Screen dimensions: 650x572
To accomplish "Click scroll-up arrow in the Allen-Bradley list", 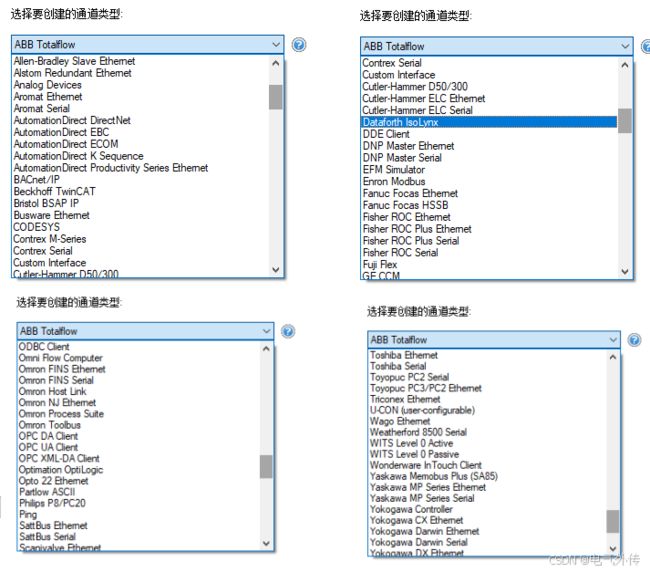I will click(x=276, y=63).
